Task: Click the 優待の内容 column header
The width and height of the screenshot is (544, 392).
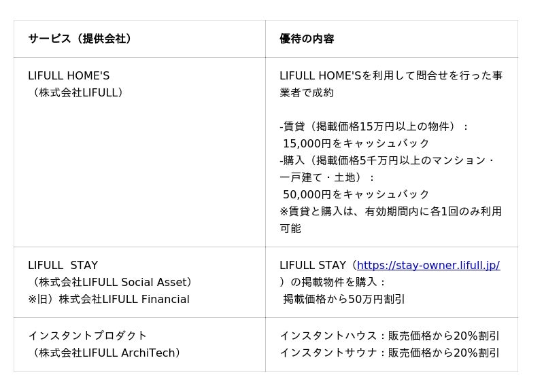Action: coord(307,39)
